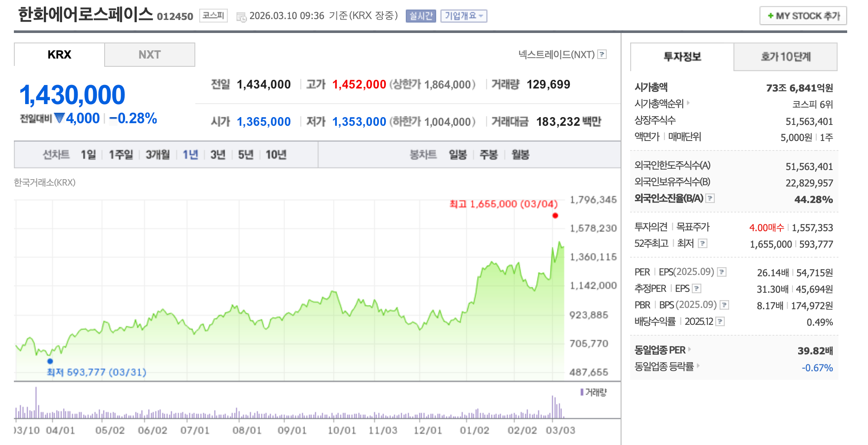Image resolution: width=868 pixels, height=445 pixels.
Task: Show the 10년 line chart
Action: 276,155
